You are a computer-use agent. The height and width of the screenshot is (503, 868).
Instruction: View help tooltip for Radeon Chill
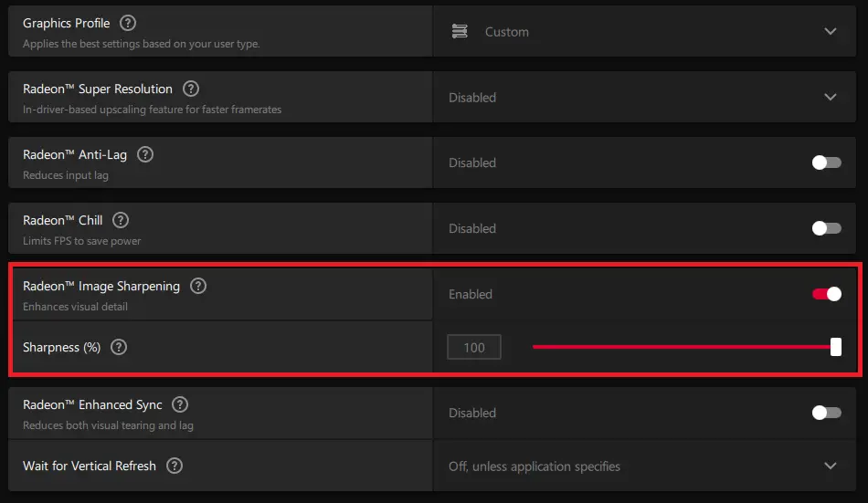[x=120, y=220]
